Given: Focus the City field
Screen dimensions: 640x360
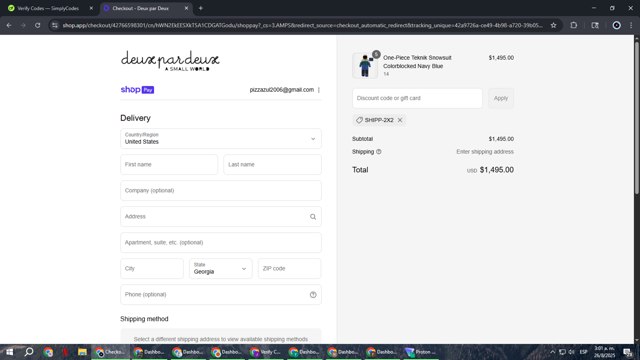Looking at the screenshot, I should (152, 269).
